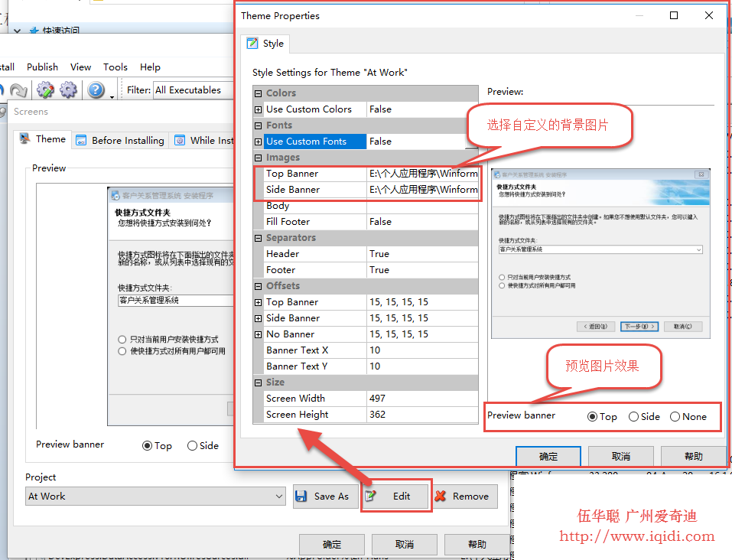Viewport: 732px width, 560px height.
Task: Collapse the Fonts category
Action: pyautogui.click(x=259, y=125)
